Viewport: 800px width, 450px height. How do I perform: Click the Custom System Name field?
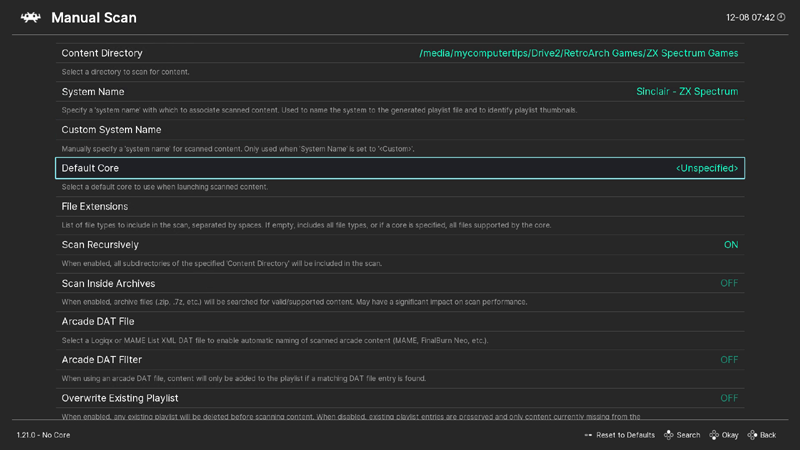tap(400, 130)
